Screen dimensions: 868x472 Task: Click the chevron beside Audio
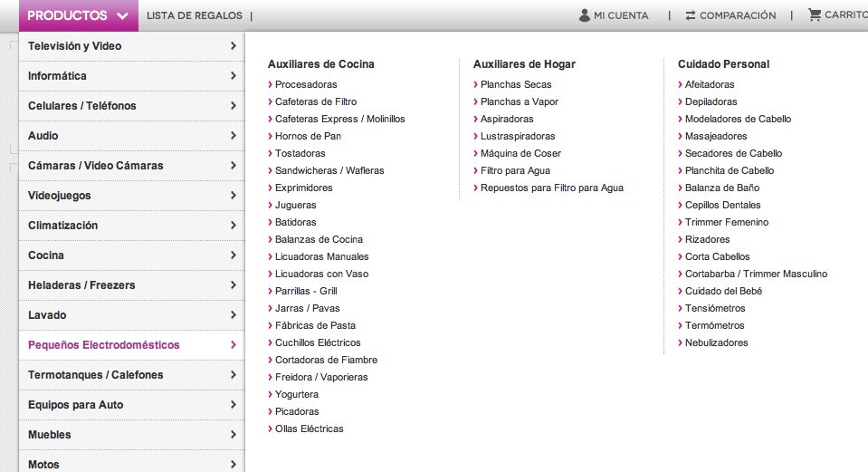233,136
